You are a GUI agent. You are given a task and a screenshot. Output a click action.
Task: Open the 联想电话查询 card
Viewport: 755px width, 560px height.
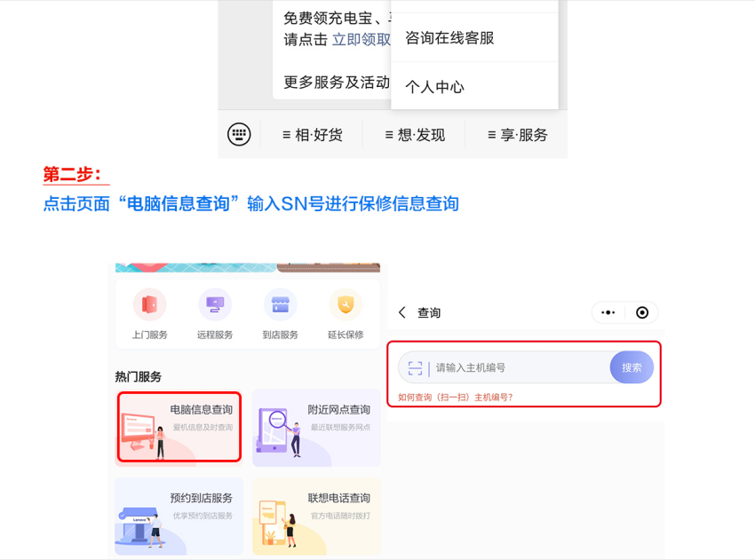click(316, 517)
